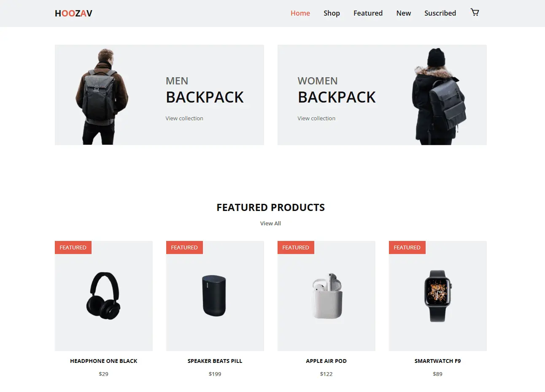
Task: Open the New menu item
Action: pos(403,13)
